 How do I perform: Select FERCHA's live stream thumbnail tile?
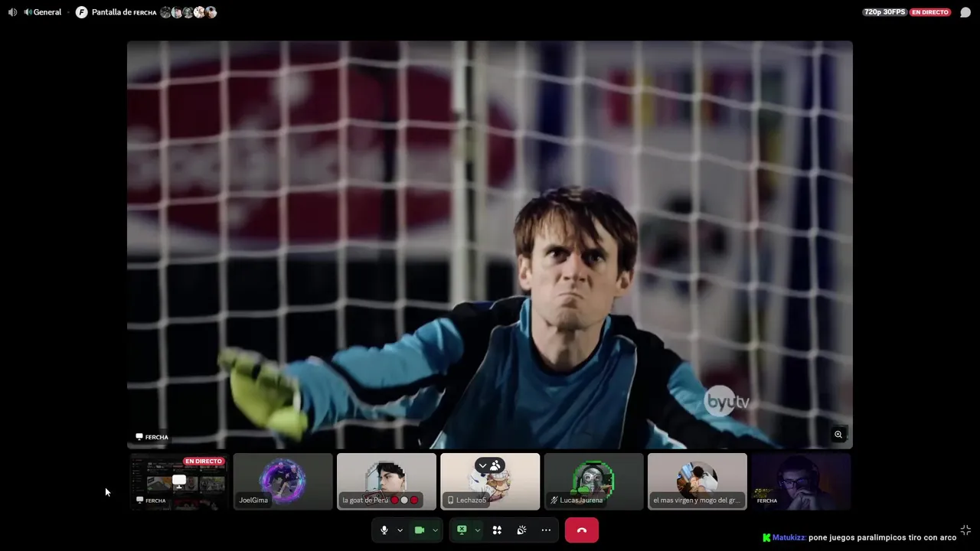pos(179,481)
